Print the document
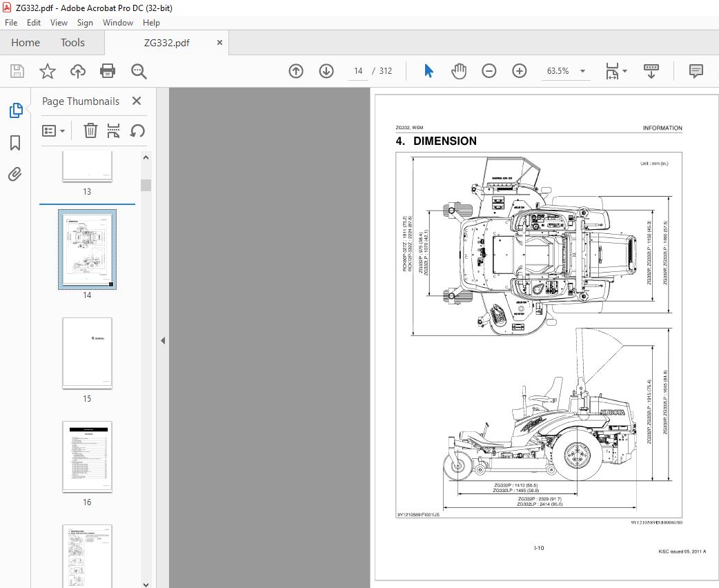719x588 pixels. coord(108,71)
